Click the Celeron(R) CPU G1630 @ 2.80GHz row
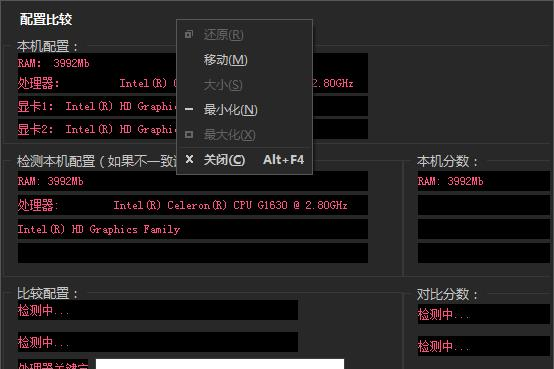The width and height of the screenshot is (554, 369). [x=193, y=205]
